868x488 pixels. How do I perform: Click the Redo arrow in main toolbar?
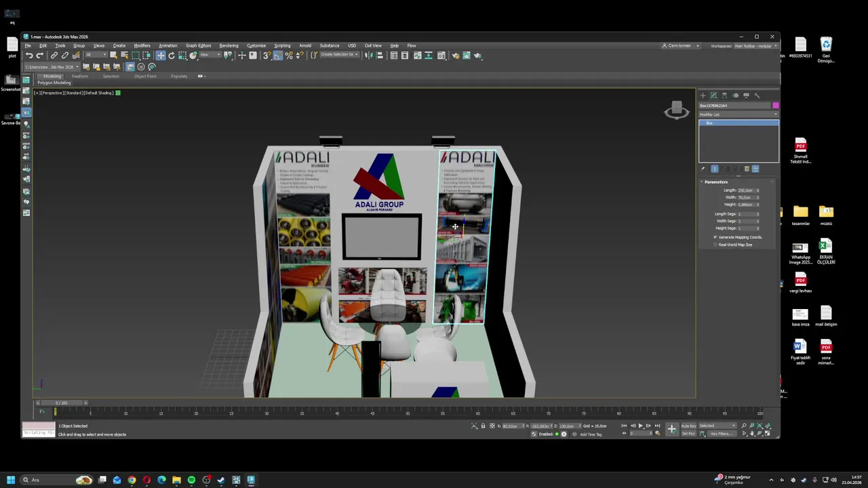pos(39,56)
